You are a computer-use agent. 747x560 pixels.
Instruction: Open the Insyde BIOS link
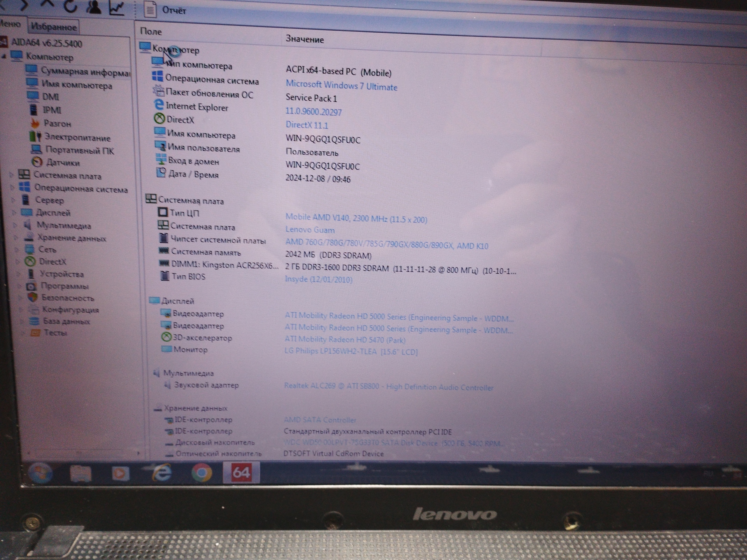pyautogui.click(x=319, y=279)
